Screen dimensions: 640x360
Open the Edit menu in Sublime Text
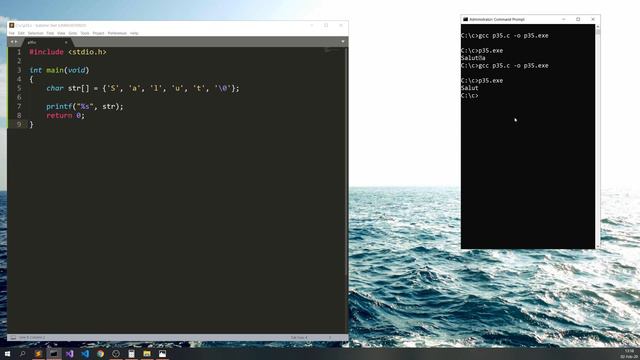[21, 33]
